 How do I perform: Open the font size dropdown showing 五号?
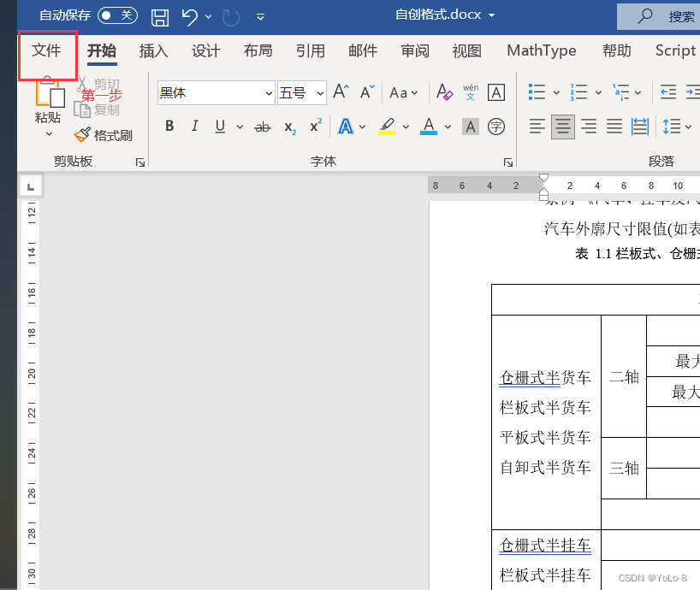318,92
